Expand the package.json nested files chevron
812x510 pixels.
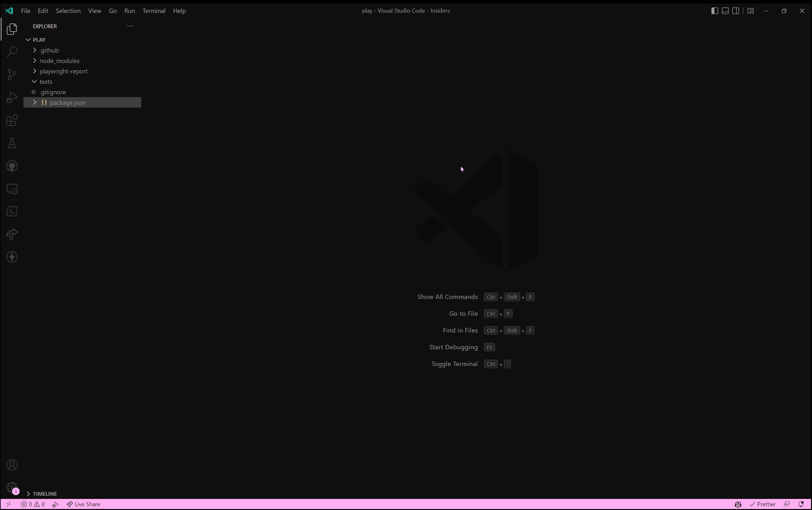[35, 103]
